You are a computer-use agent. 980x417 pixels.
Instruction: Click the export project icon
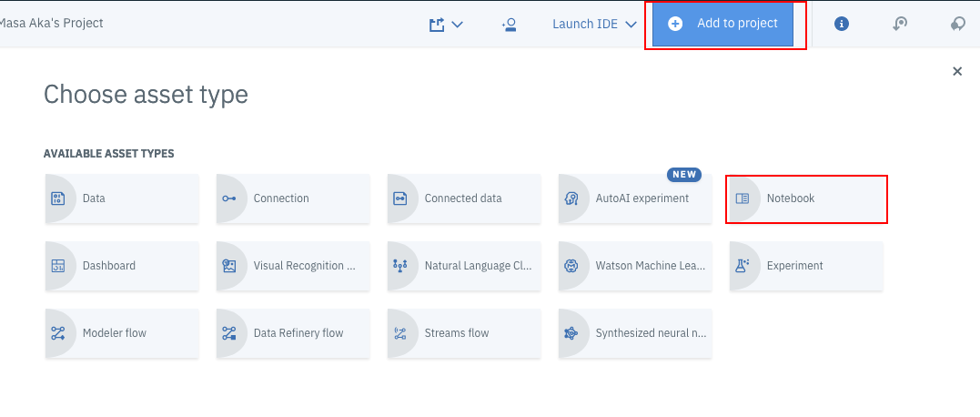(x=437, y=25)
